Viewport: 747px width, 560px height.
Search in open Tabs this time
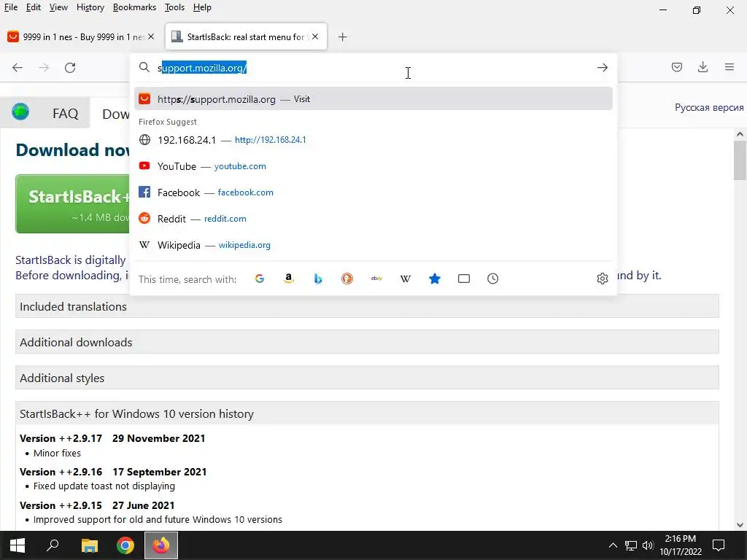(463, 279)
